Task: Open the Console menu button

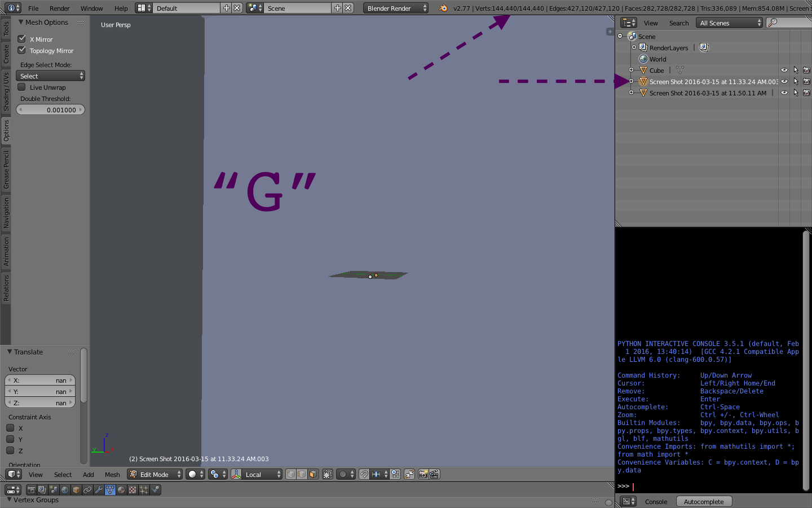Action: (656, 501)
